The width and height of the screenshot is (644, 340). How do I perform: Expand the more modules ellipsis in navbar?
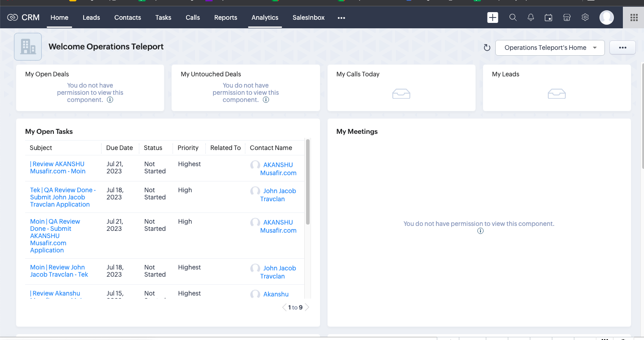pyautogui.click(x=341, y=18)
